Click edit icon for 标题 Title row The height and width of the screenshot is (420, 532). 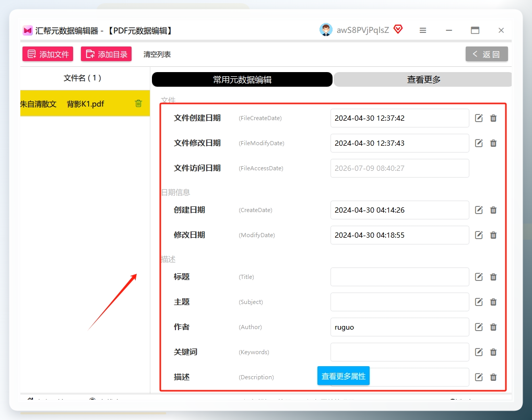point(479,277)
